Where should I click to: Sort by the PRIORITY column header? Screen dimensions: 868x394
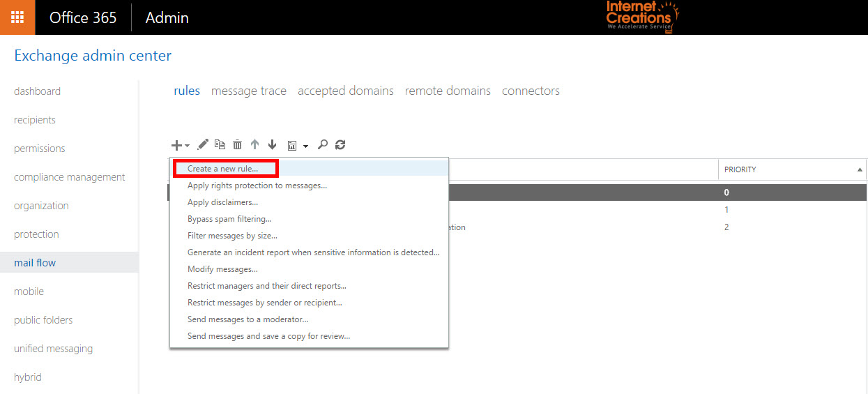pyautogui.click(x=792, y=169)
